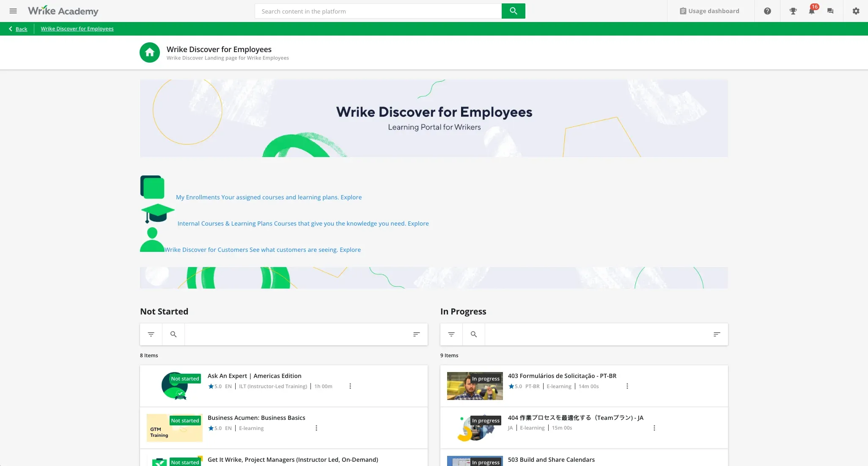868x466 pixels.
Task: Open the help question mark icon
Action: pos(767,11)
